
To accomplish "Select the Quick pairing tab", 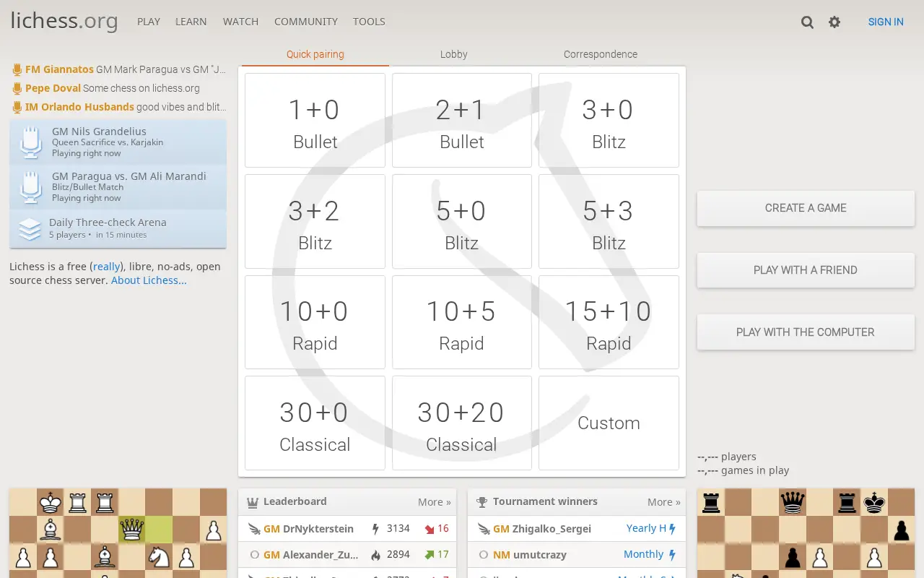I will (315, 54).
